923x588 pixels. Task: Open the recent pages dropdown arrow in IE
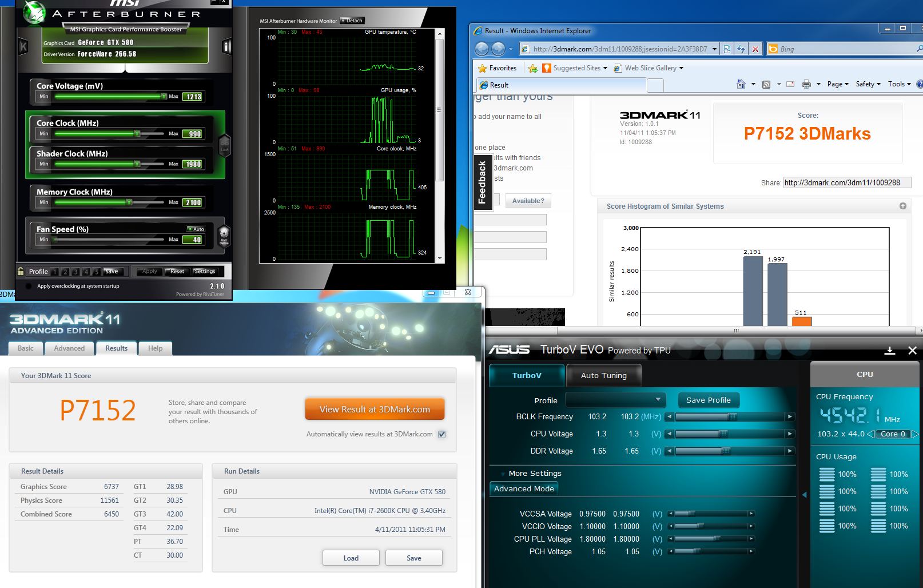pyautogui.click(x=511, y=49)
